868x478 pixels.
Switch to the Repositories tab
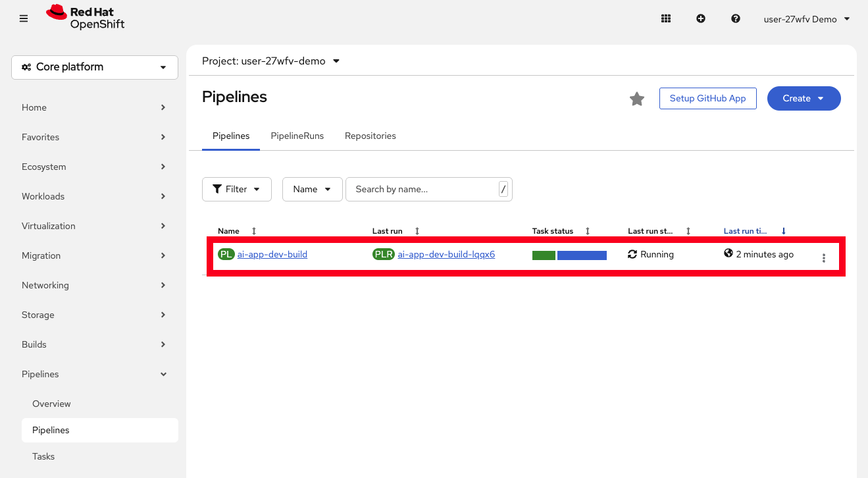tap(370, 136)
